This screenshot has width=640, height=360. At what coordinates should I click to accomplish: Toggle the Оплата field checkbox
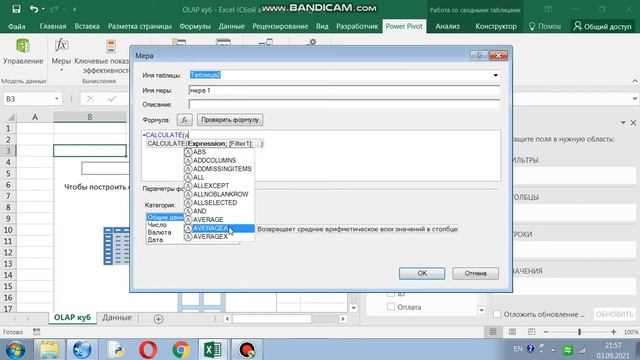(x=391, y=307)
